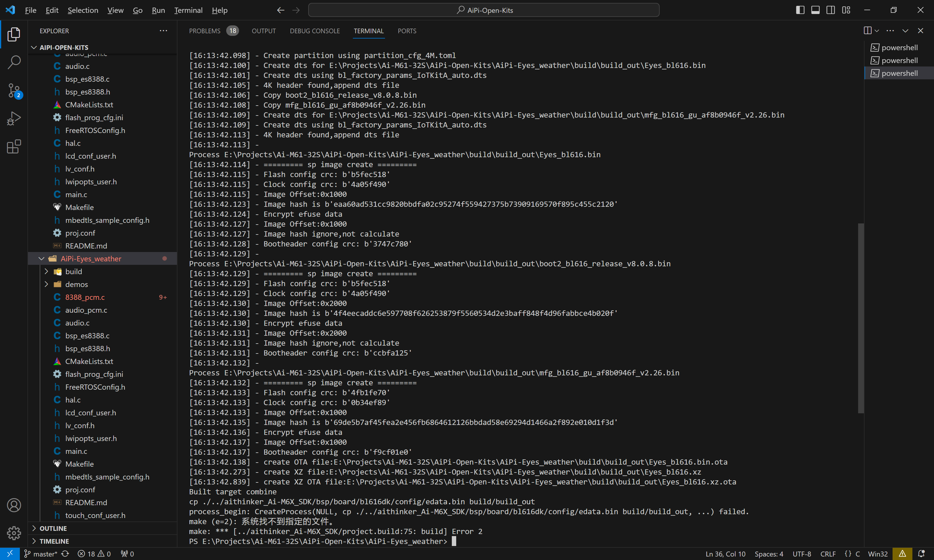Switch to the PORTS tab

tap(407, 31)
